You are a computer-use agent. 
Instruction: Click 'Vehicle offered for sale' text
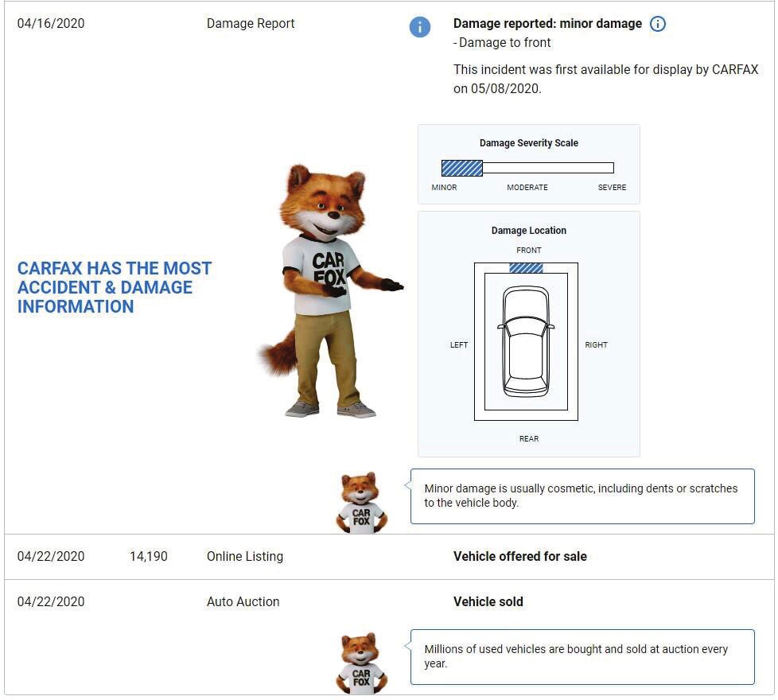click(x=520, y=557)
